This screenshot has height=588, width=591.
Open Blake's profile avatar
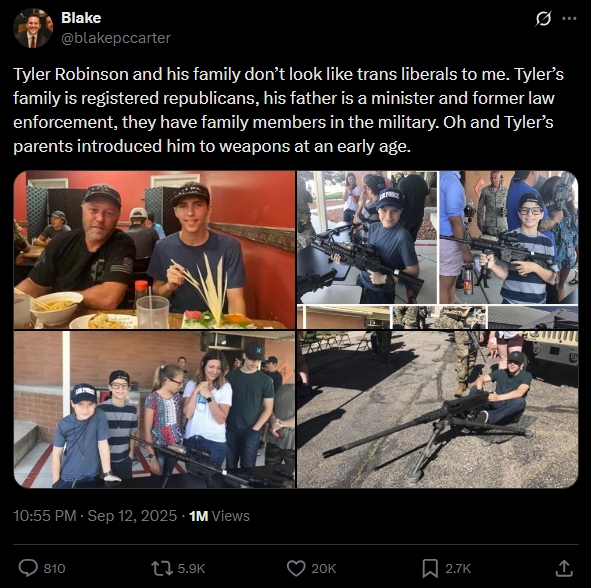(x=33, y=28)
